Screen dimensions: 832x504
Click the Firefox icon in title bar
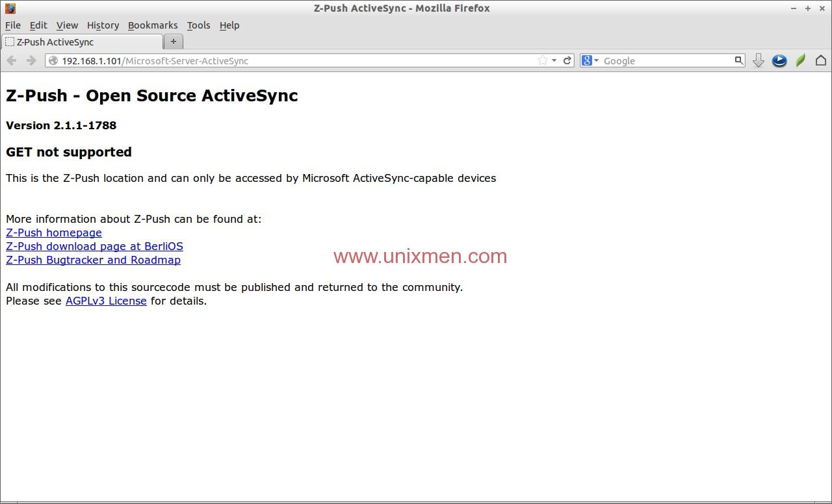tap(10, 8)
